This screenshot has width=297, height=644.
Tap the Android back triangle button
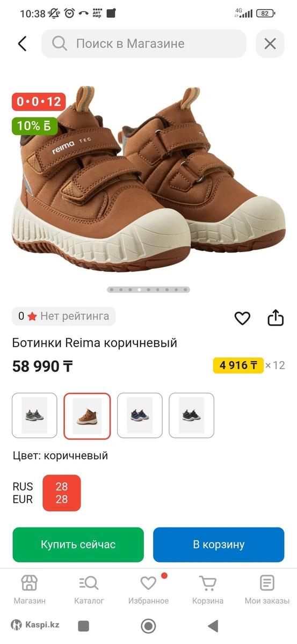tap(213, 626)
